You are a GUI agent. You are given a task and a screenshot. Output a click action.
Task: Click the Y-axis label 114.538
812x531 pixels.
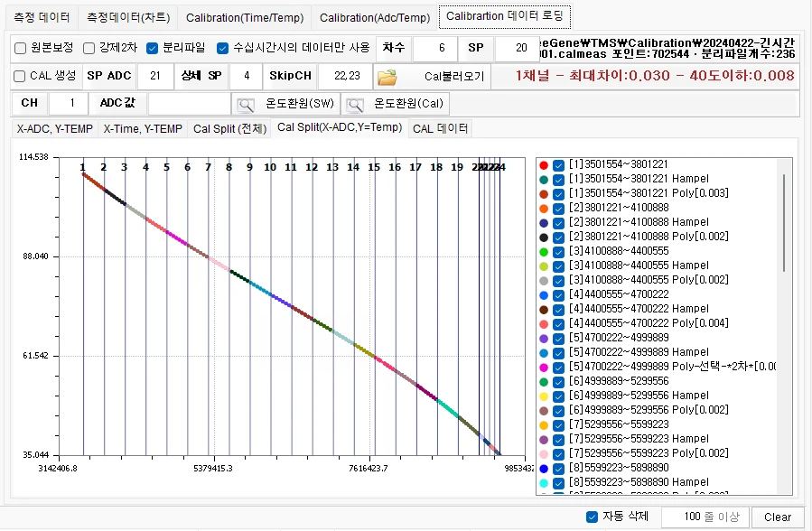coord(33,157)
